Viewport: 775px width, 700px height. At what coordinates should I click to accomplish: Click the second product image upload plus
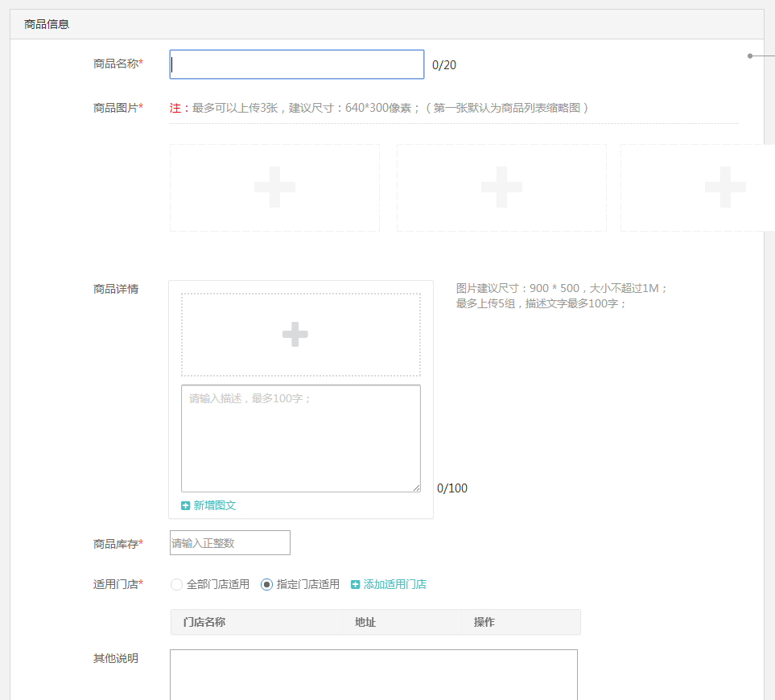[501, 187]
